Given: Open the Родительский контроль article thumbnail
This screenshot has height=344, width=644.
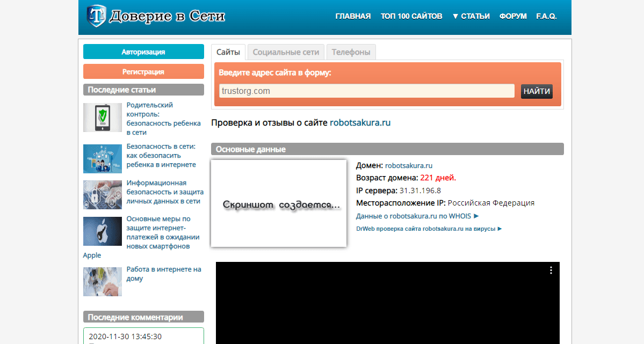Looking at the screenshot, I should pos(103,118).
